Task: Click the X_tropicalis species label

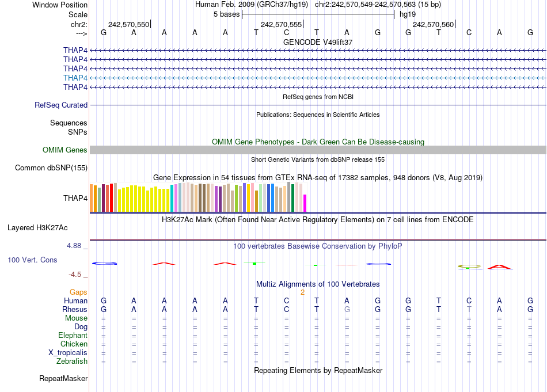Action: click(68, 353)
